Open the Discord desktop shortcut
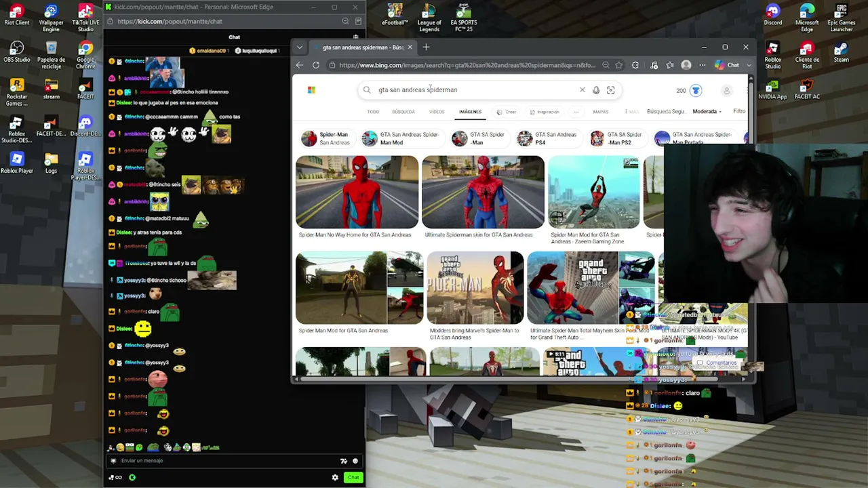The width and height of the screenshot is (868, 488). click(773, 15)
